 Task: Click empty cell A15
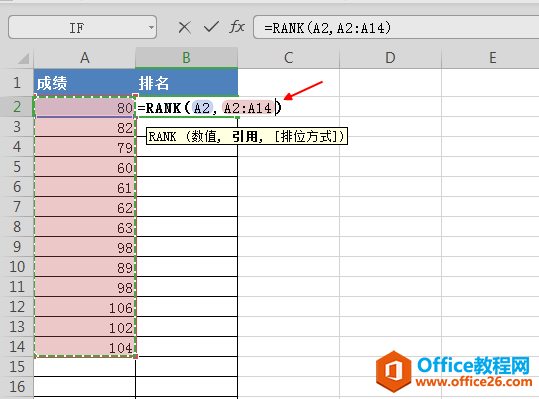85,367
